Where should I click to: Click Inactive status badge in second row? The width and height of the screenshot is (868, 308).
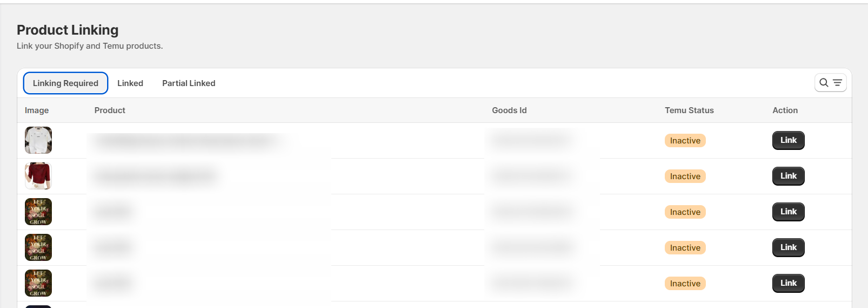click(x=685, y=176)
